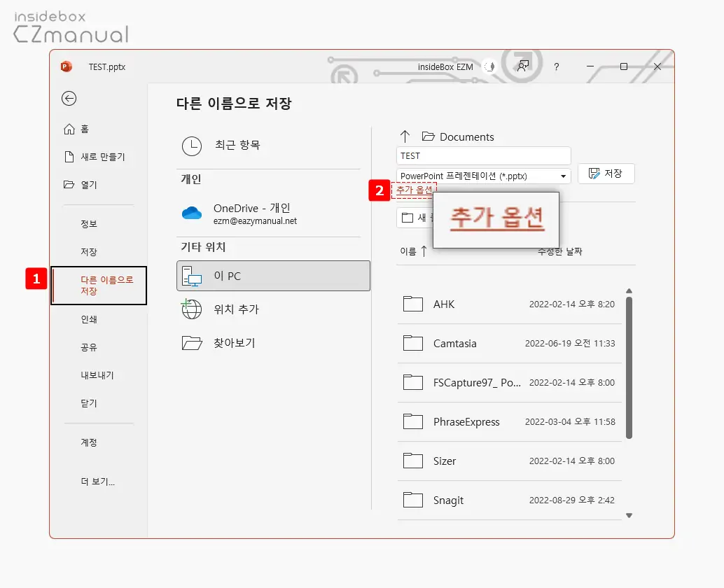
Task: Click the Save (저장) button beside file type
Action: click(606, 174)
